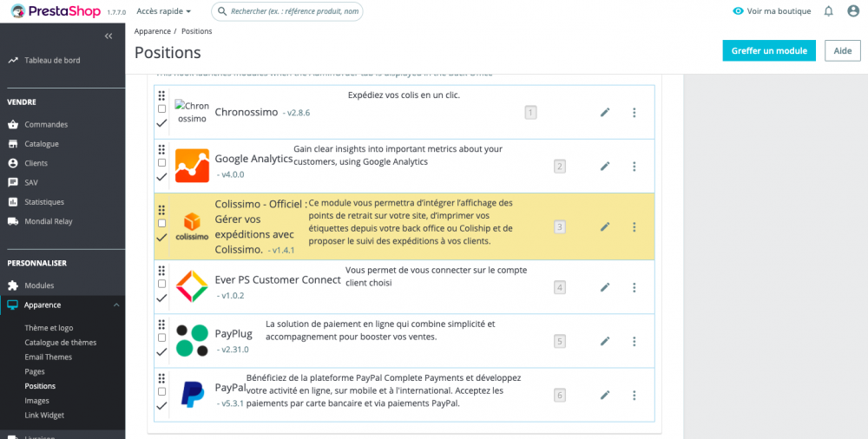Click the Commandes basket icon in the sidebar

(x=13, y=125)
